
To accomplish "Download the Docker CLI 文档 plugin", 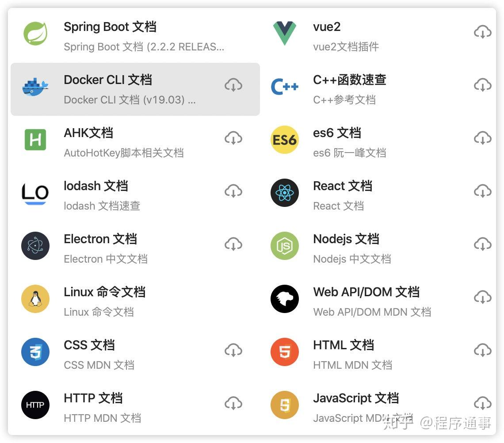I will pos(233,85).
